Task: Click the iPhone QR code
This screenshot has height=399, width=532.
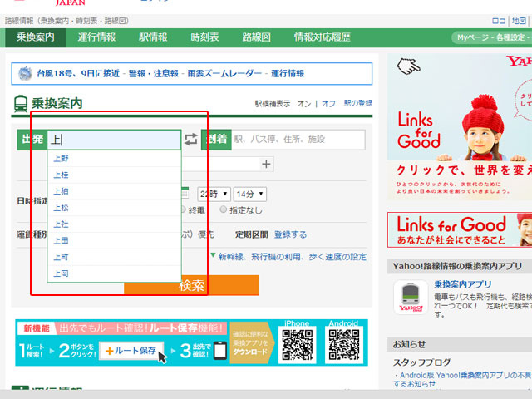Action: (297, 345)
